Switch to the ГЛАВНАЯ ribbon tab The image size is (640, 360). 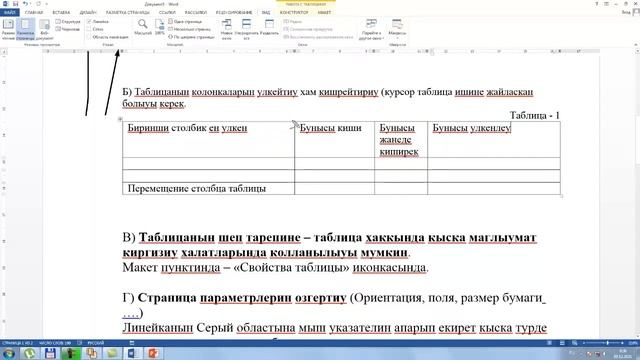pyautogui.click(x=34, y=13)
